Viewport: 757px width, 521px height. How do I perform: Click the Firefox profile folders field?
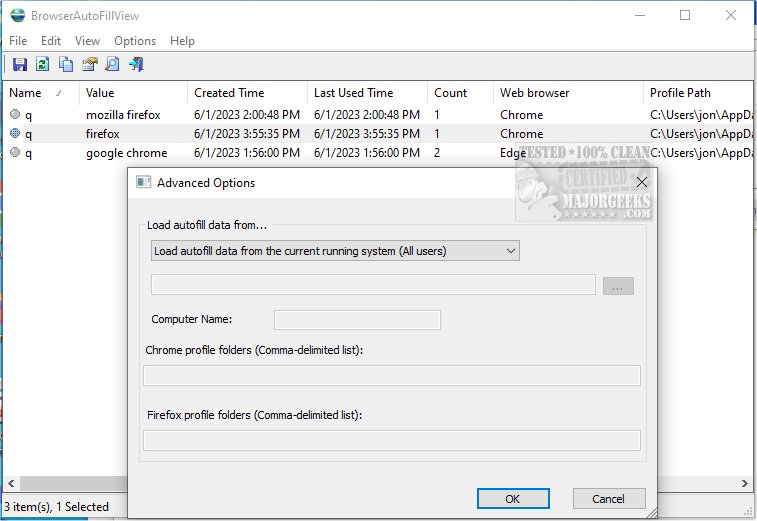pos(392,440)
